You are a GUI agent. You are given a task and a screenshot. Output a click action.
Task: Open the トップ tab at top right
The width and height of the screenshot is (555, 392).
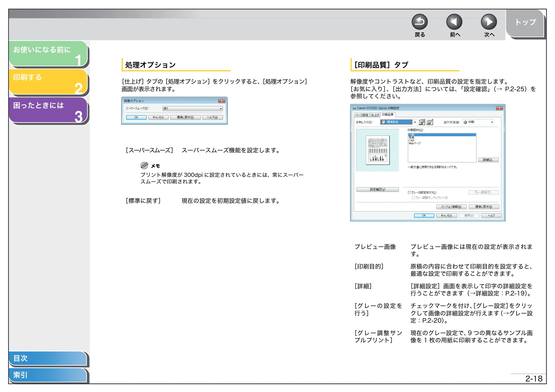pyautogui.click(x=525, y=23)
